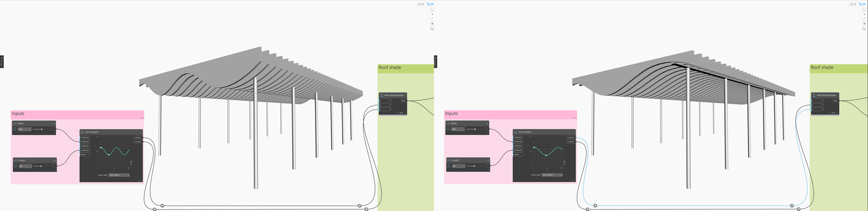Toggle graph view navigation in left workspace
This screenshot has height=211, width=868.
tap(430, 4)
